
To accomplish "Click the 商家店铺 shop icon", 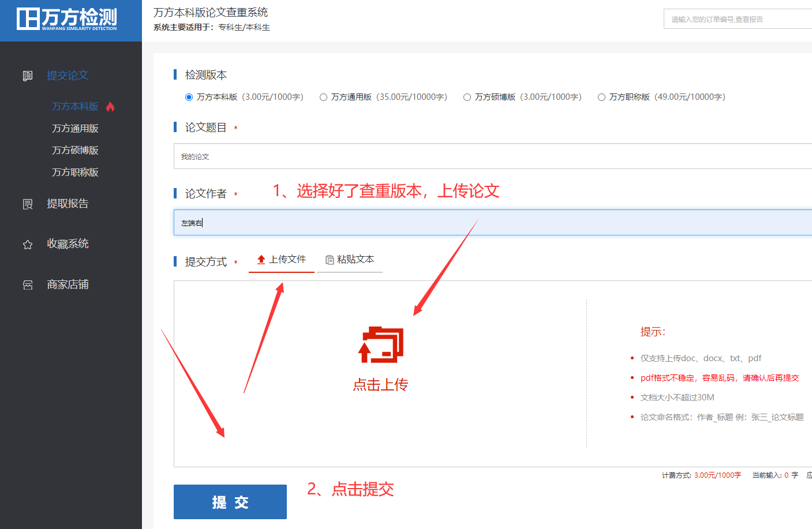I will coord(28,285).
